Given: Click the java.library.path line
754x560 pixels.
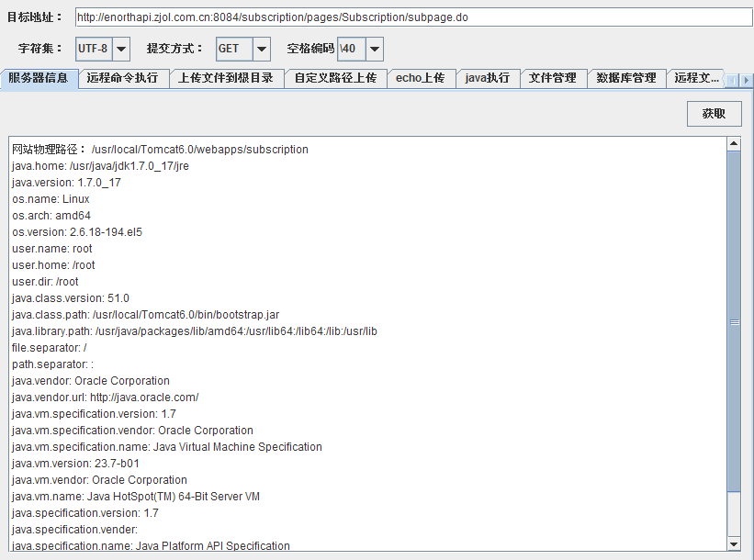Looking at the screenshot, I should pyautogui.click(x=195, y=331).
